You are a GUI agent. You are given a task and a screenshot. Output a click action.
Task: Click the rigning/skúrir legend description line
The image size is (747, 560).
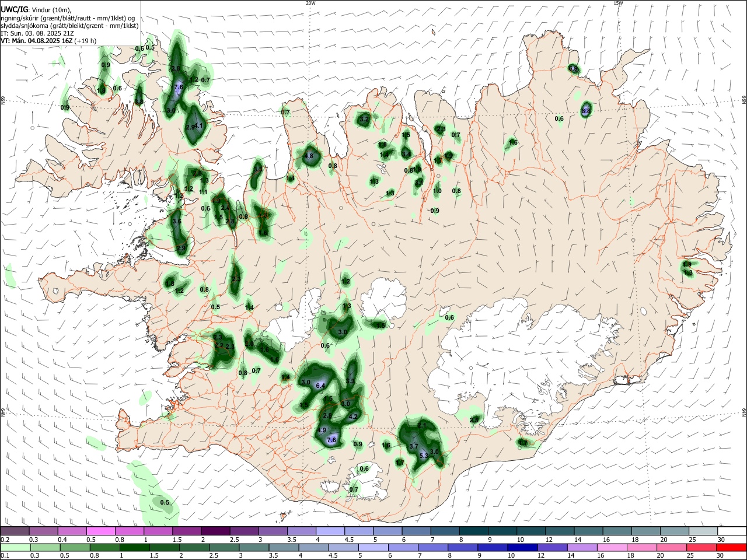[x=68, y=18]
